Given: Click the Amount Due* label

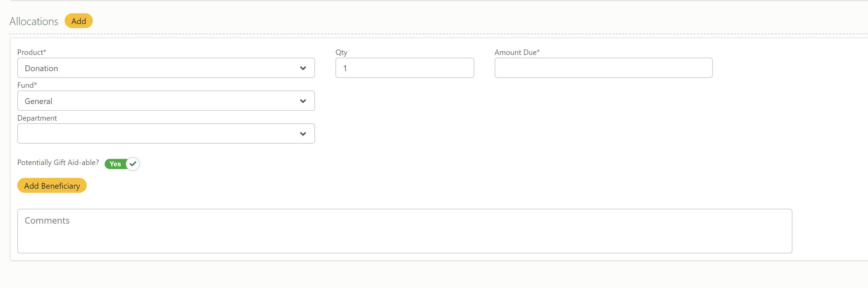Looking at the screenshot, I should 517,52.
